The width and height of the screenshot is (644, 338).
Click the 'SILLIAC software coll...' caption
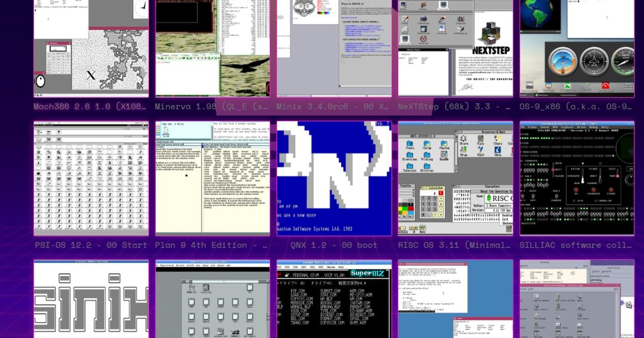[x=576, y=245]
